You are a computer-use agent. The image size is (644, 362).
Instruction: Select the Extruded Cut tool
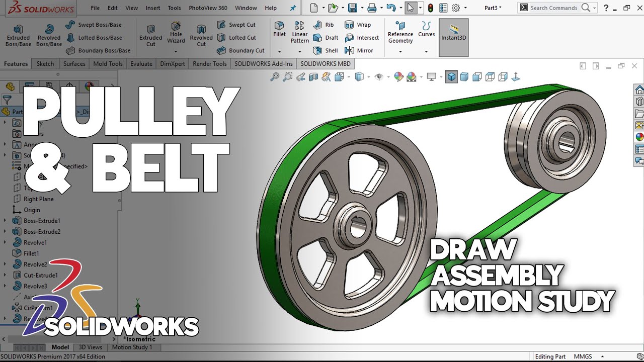[x=151, y=36]
